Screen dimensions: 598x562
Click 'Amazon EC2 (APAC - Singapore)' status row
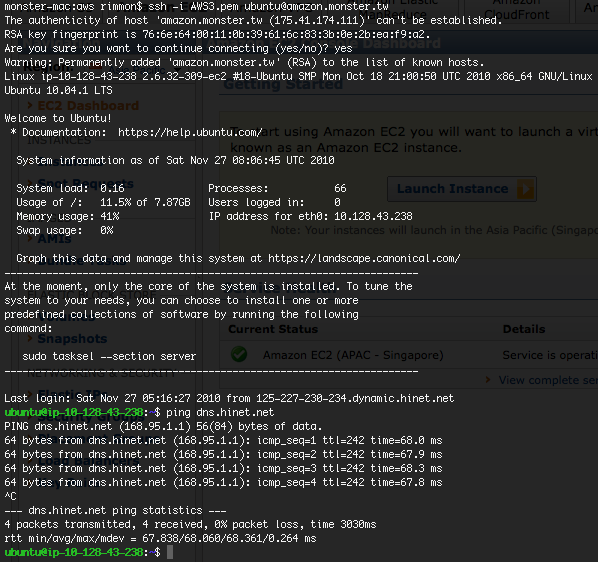coord(353,355)
